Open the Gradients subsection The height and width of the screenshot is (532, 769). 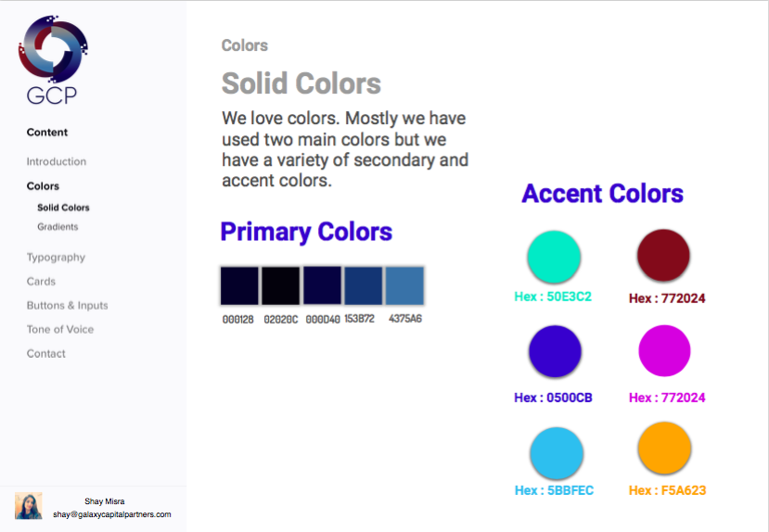pyautogui.click(x=58, y=227)
